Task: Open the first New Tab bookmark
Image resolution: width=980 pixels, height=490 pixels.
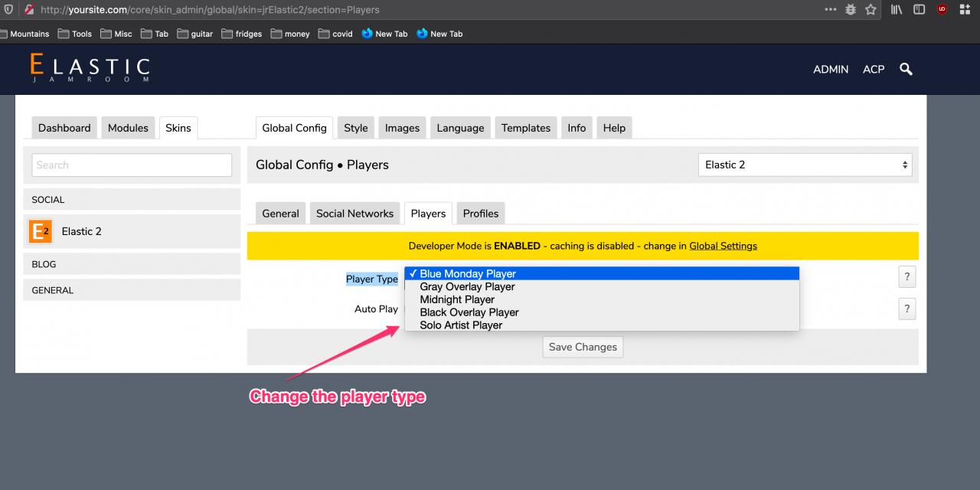Action: pos(384,34)
